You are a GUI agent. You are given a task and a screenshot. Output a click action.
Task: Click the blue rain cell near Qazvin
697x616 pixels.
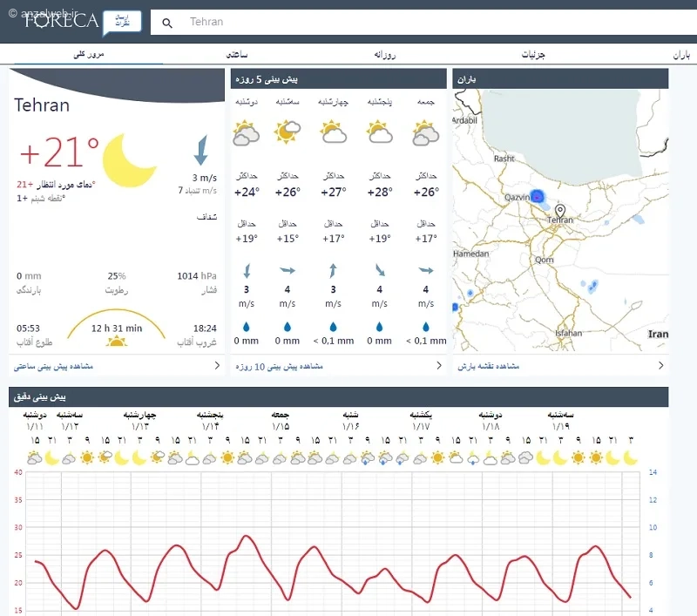(x=538, y=196)
